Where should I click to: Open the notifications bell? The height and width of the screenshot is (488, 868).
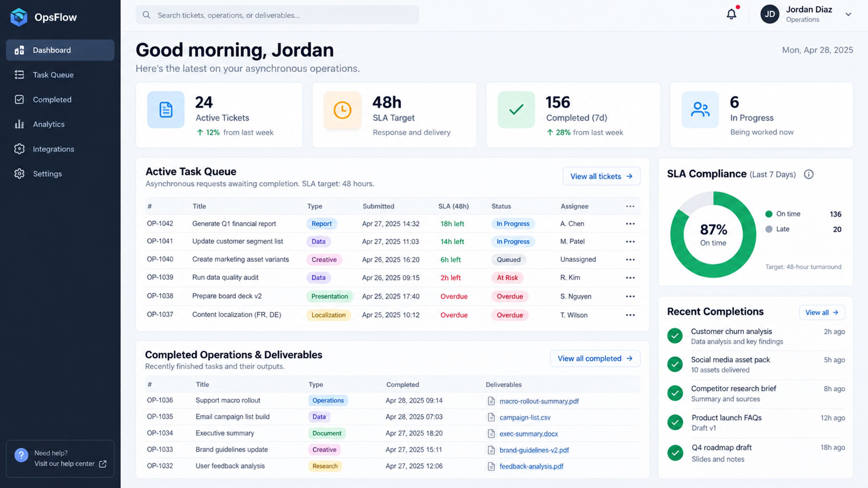coord(731,14)
